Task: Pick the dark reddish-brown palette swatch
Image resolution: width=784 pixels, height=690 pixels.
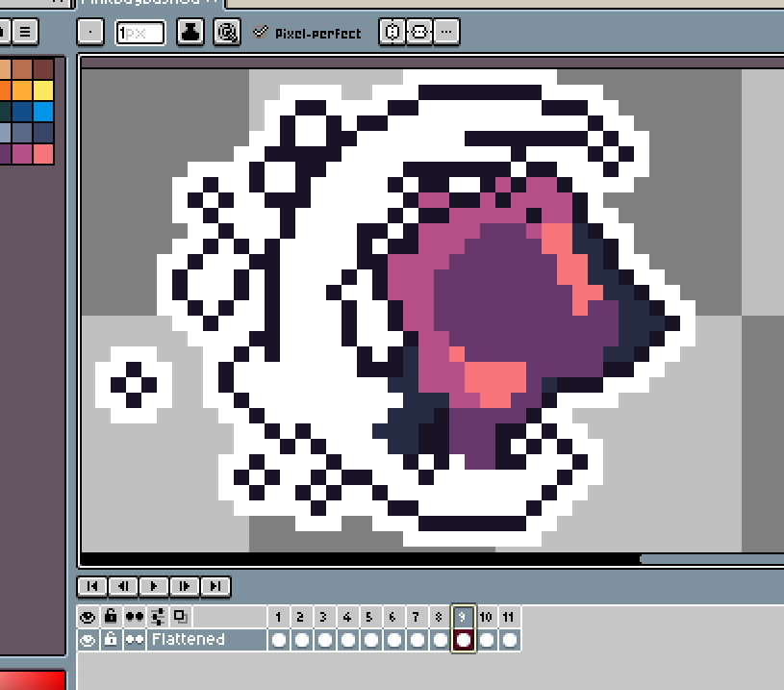Action: tap(43, 69)
